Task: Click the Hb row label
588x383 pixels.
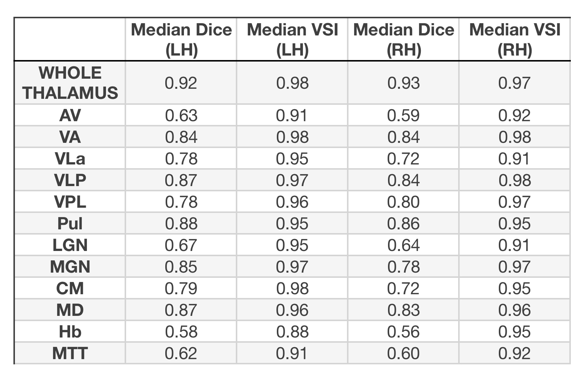Action: point(70,332)
